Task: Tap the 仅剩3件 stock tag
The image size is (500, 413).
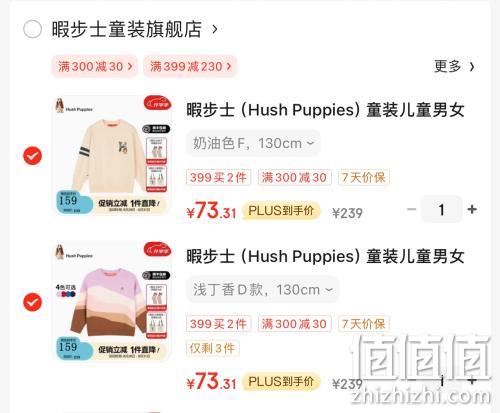Action: [x=212, y=348]
